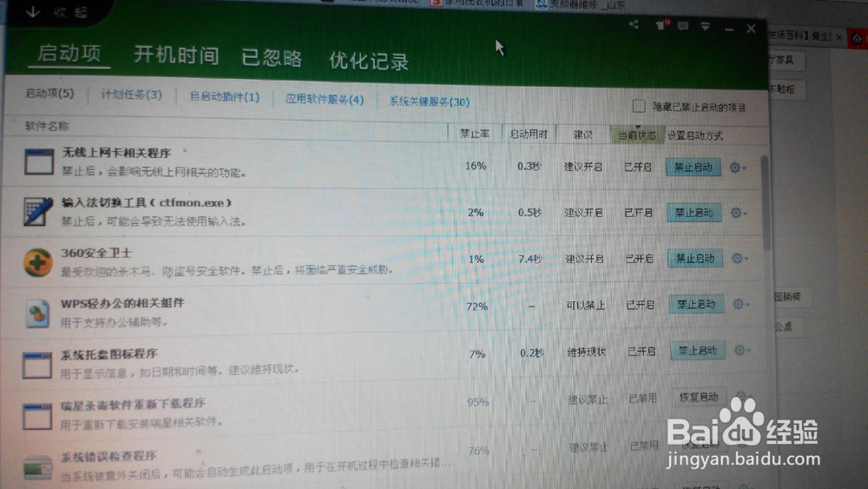Image resolution: width=868 pixels, height=489 pixels.
Task: Click the WPS轻办公 component icon
Action: 37,313
